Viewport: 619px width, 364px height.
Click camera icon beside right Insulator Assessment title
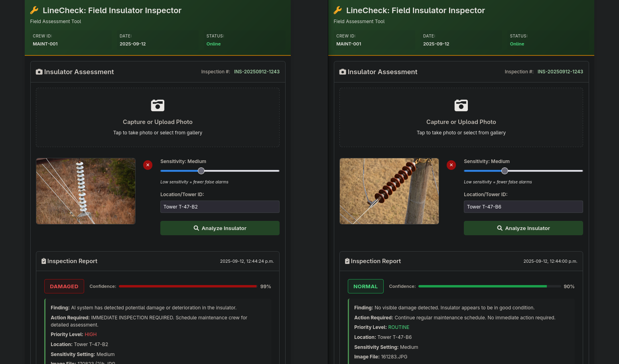click(343, 72)
